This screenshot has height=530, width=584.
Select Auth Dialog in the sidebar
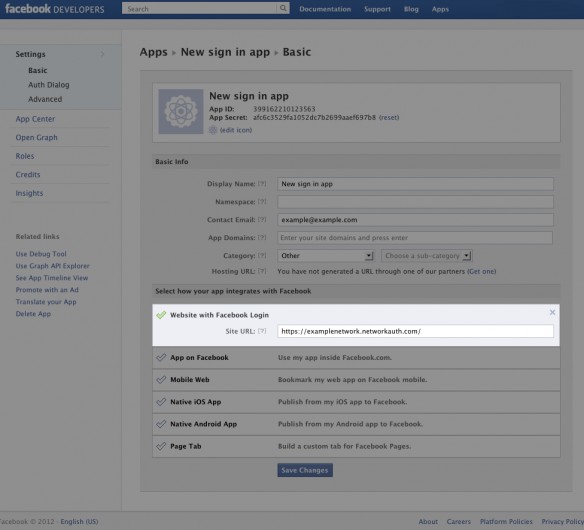(49, 85)
